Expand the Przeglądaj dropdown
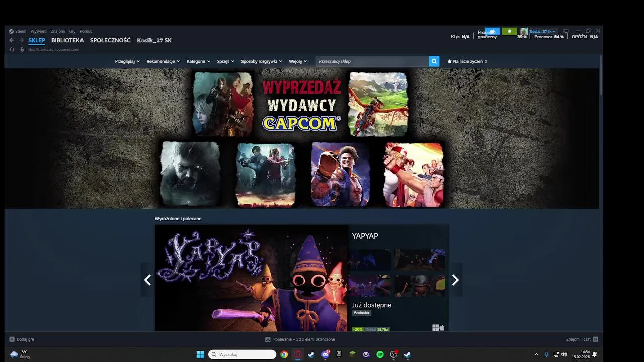This screenshot has width=644, height=362. (127, 61)
